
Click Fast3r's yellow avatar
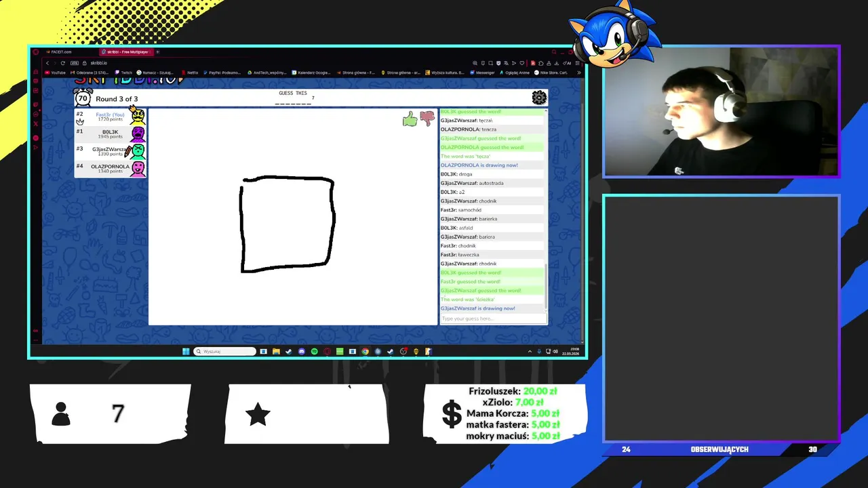pyautogui.click(x=138, y=117)
